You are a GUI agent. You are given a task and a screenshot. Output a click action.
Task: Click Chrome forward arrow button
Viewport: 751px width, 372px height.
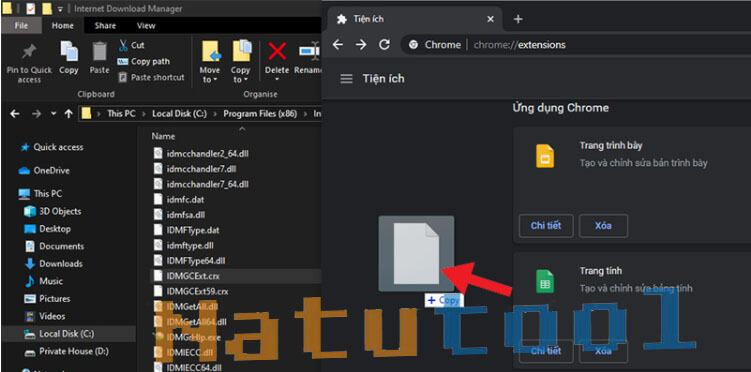(x=361, y=45)
